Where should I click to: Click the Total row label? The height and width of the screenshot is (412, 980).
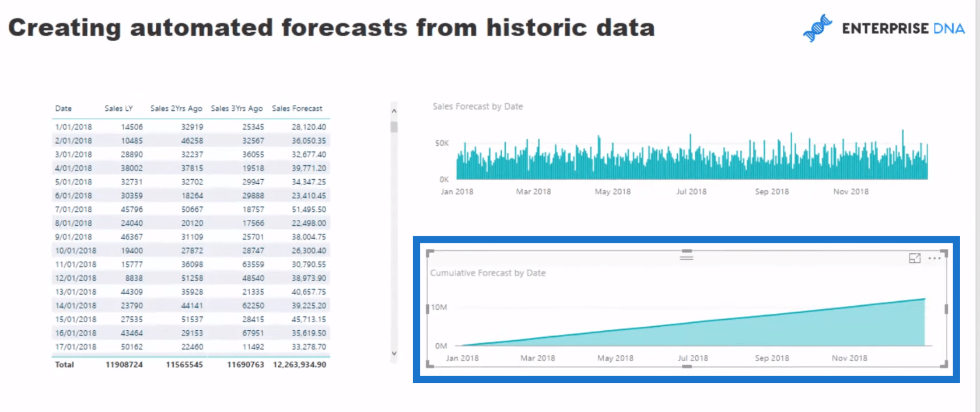tap(65, 364)
